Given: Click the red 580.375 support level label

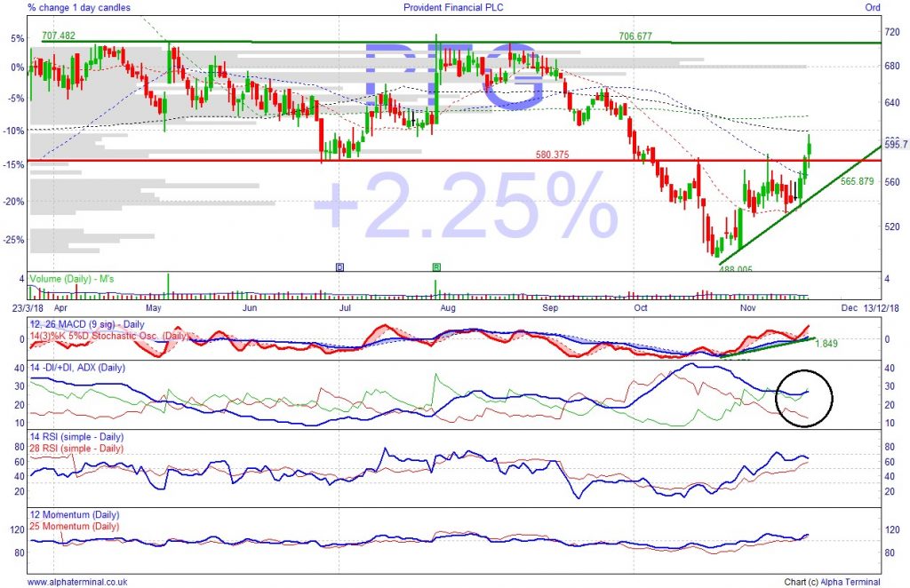Looking at the screenshot, I should point(552,155).
